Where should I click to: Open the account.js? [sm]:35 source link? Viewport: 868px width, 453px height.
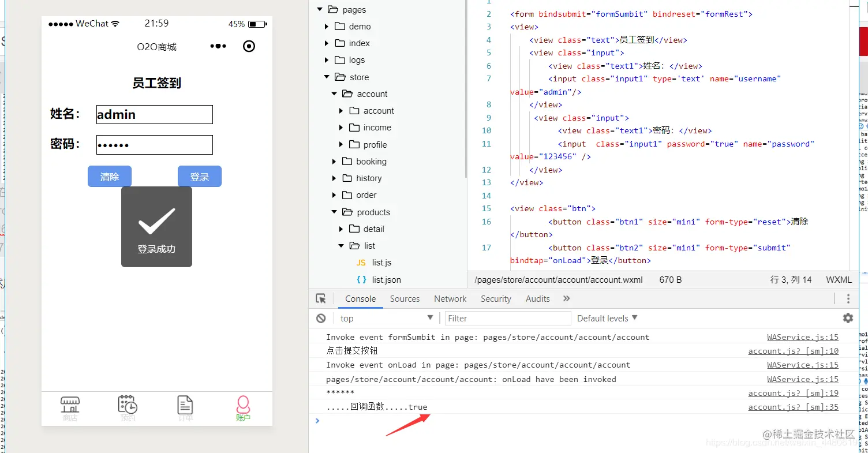[x=794, y=407]
